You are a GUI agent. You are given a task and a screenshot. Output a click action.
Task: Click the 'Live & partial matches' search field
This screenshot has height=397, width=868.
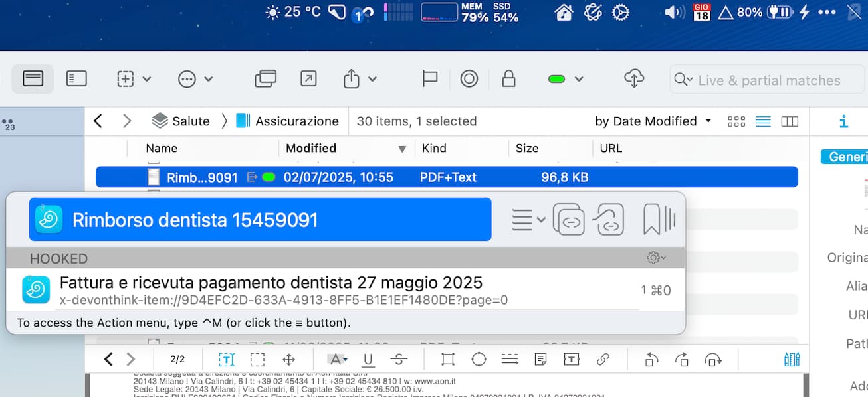[769, 80]
